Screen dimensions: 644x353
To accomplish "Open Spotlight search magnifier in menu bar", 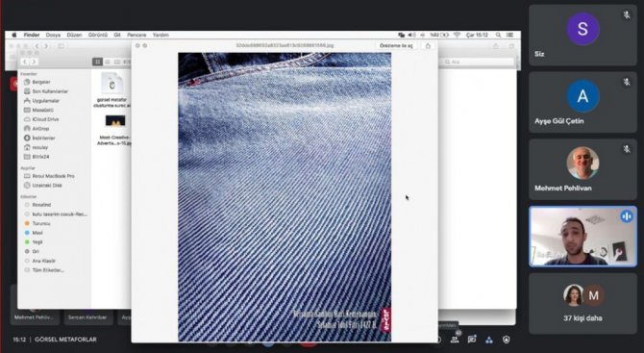I will point(498,35).
